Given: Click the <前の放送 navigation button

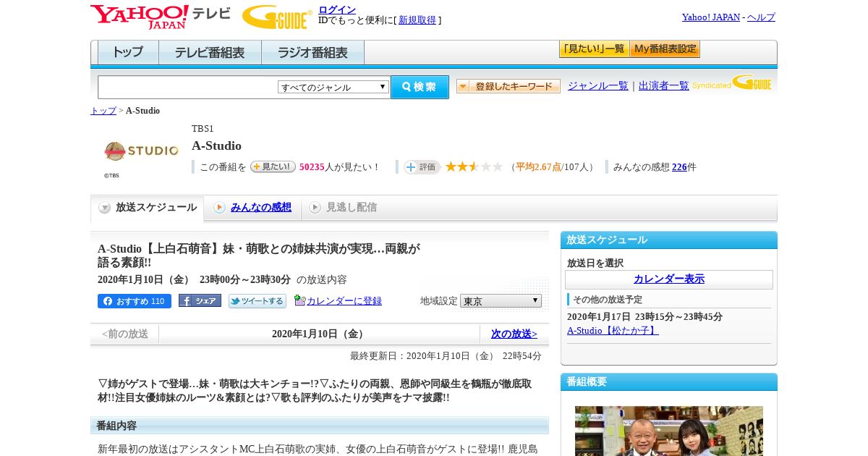Looking at the screenshot, I should (x=125, y=334).
